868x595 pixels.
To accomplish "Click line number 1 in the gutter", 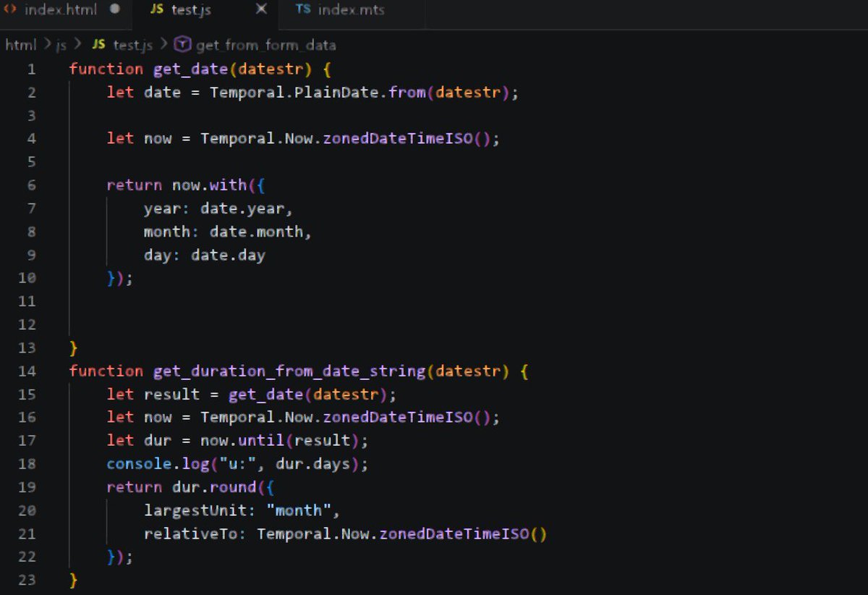I will coord(31,69).
